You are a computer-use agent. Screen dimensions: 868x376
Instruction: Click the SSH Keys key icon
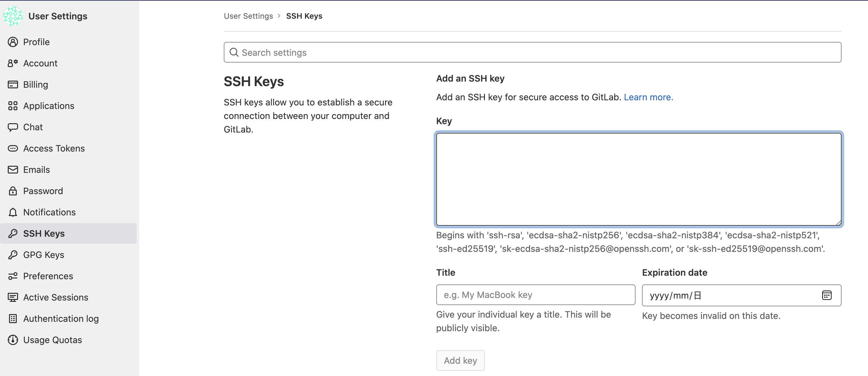(x=13, y=233)
